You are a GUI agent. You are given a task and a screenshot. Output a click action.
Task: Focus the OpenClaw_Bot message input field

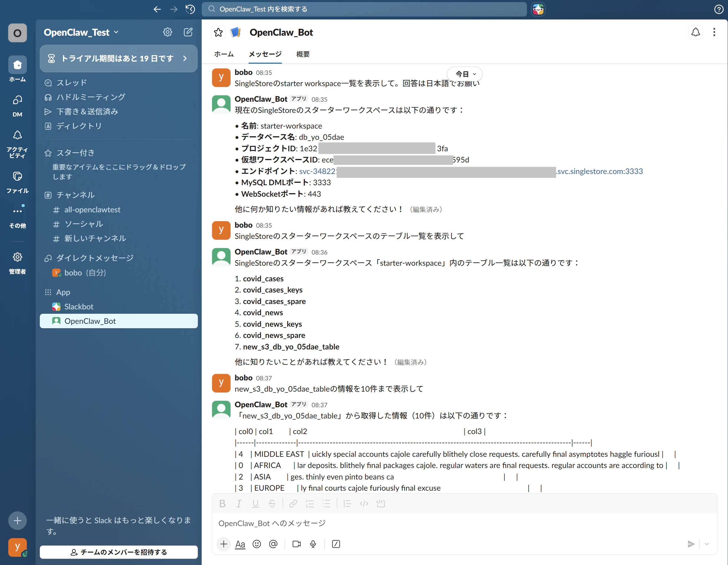(x=465, y=523)
